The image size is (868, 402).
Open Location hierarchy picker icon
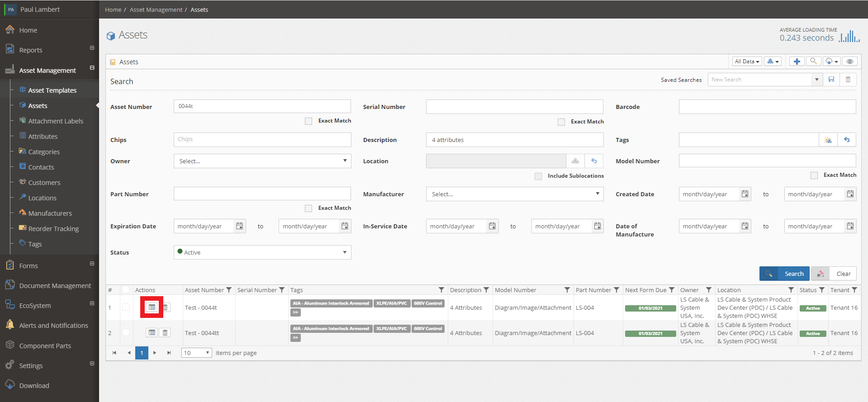click(x=575, y=161)
